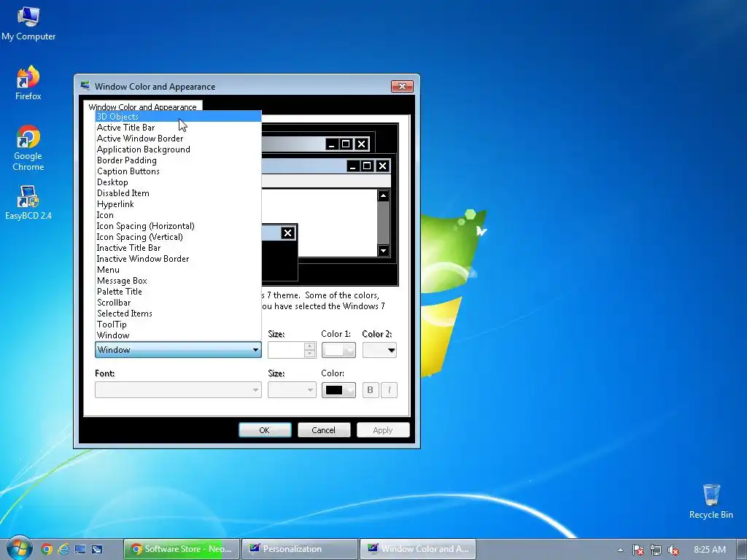Image resolution: width=747 pixels, height=560 pixels.
Task: Click the Switch Between Windows quick launch icon
Action: coord(97,549)
